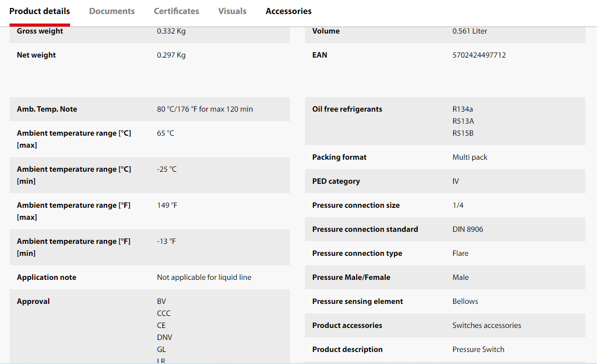Select the R134a refrigerant entry

pyautogui.click(x=462, y=109)
